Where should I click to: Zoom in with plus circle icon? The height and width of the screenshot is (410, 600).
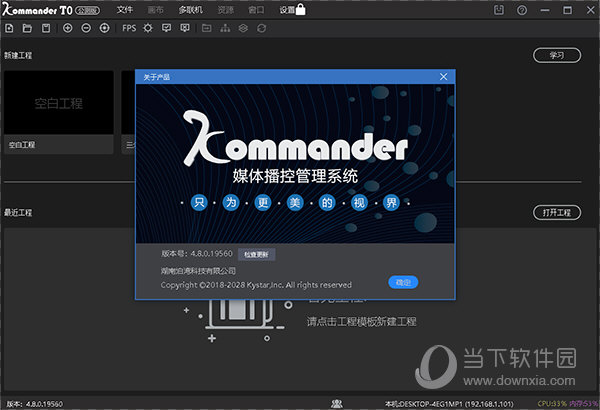(x=68, y=28)
